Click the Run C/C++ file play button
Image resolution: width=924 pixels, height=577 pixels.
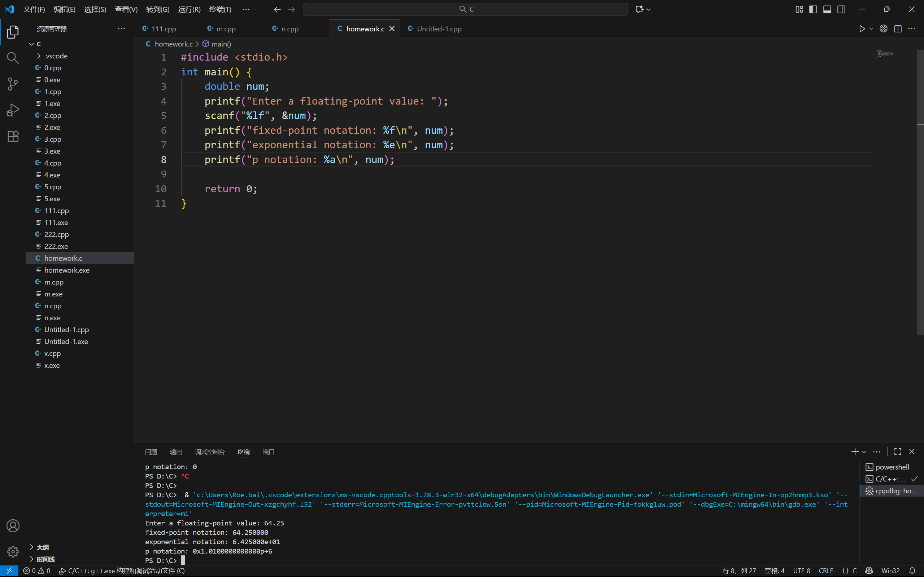pos(862,28)
